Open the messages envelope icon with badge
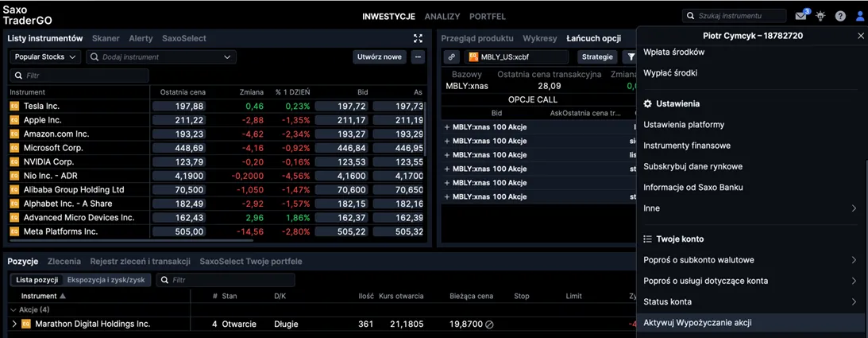 (802, 16)
